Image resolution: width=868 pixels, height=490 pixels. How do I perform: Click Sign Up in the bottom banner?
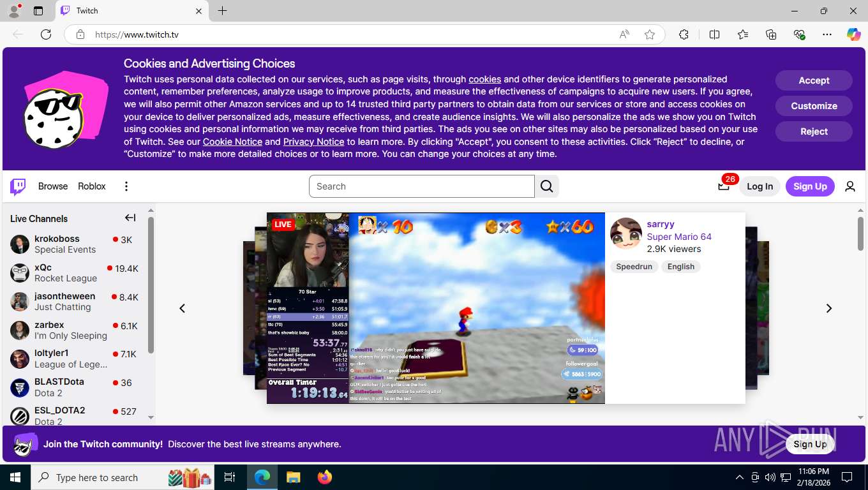(x=810, y=444)
